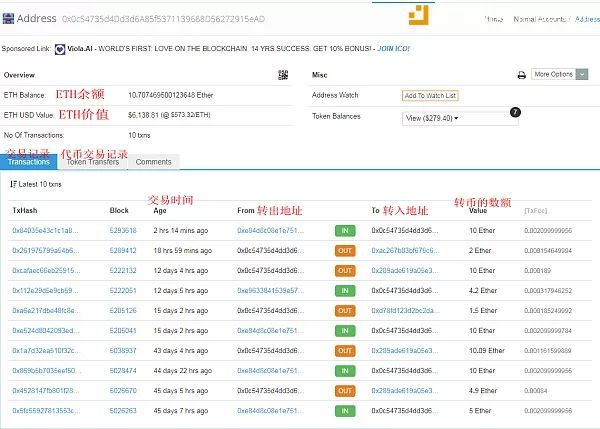The height and width of the screenshot is (429, 600).
Task: Click the $6,138.81 ETH USD value
Action: [x=169, y=115]
